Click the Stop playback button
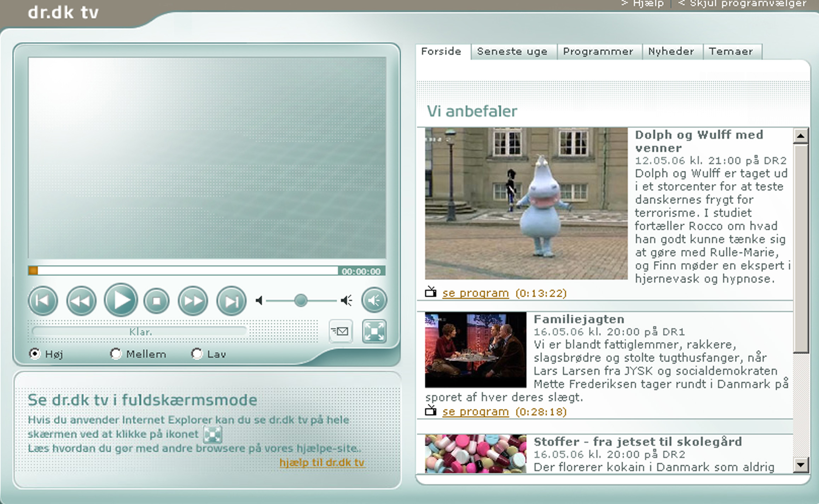Viewport: 819px width, 504px height. click(156, 301)
